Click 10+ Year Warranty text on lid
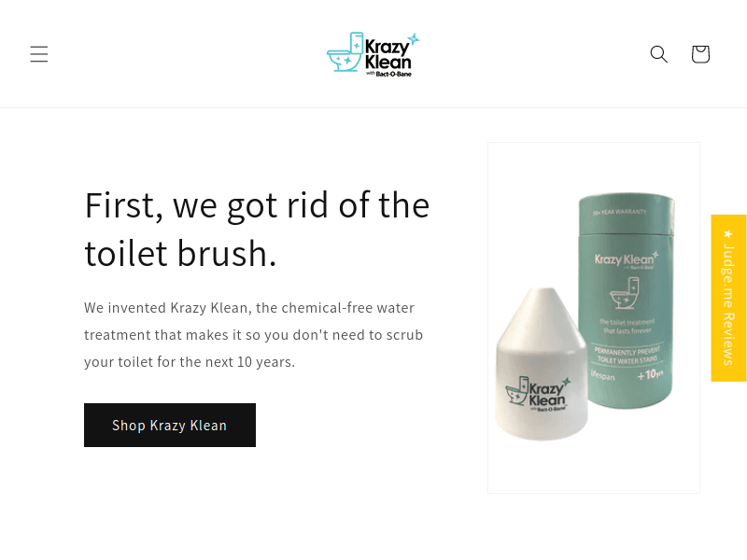Image resolution: width=747 pixels, height=560 pixels. (620, 212)
